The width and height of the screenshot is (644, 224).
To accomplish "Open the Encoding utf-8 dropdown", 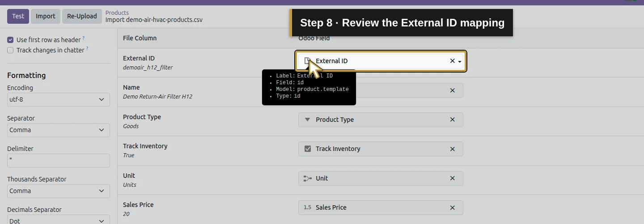I will click(59, 99).
